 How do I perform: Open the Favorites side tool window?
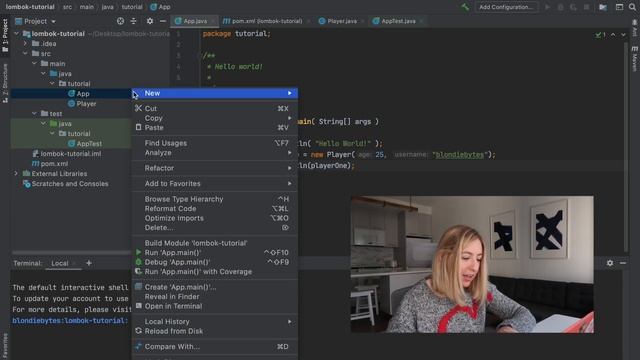5,346
